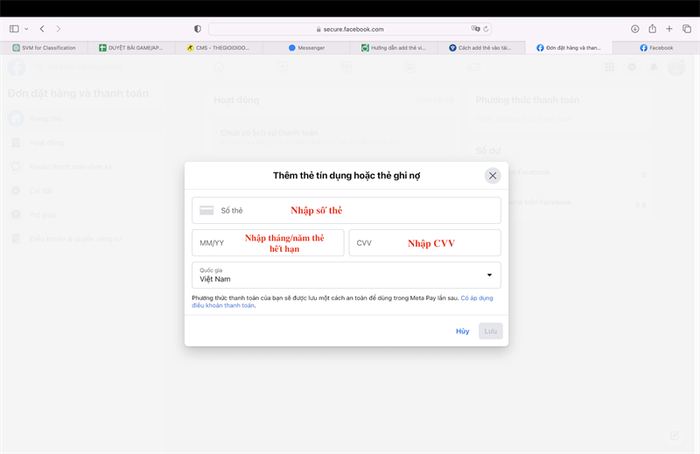Open Facebook Marketplace icon

pyautogui.click(x=346, y=67)
